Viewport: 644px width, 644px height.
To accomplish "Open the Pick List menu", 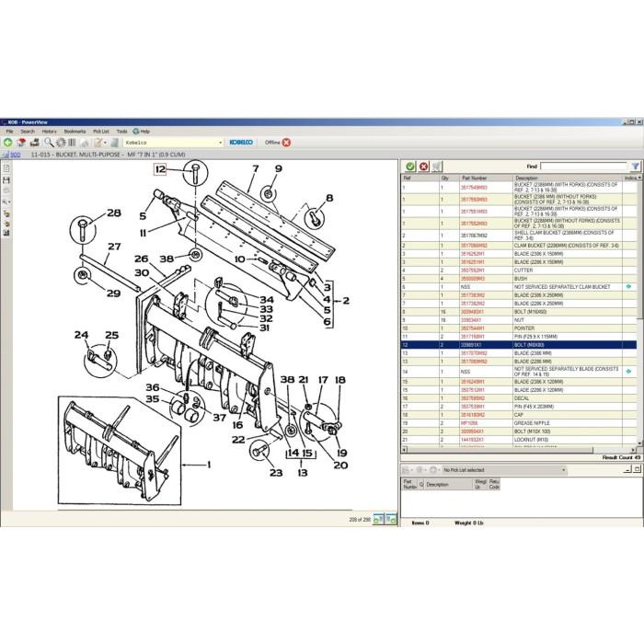I will click(x=101, y=132).
